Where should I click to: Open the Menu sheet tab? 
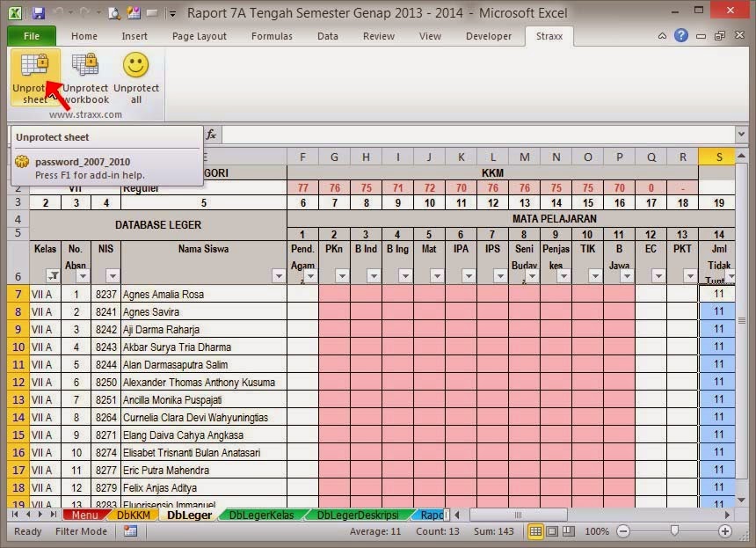(x=86, y=515)
